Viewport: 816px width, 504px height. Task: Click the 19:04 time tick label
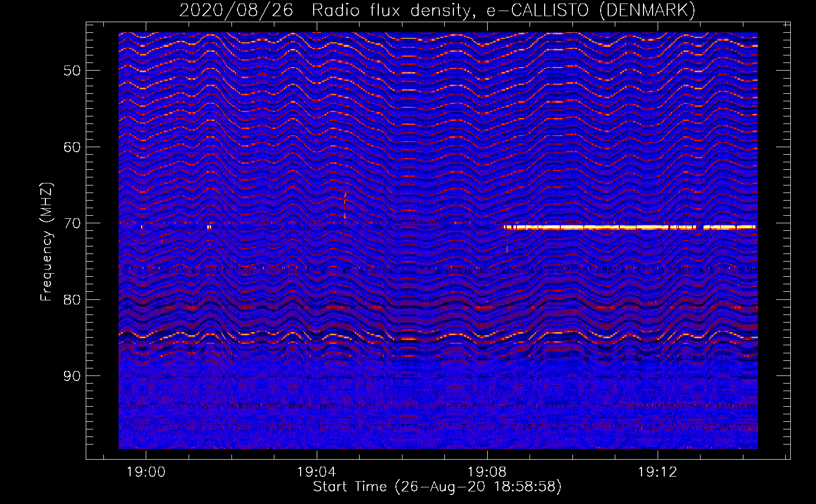(x=316, y=472)
